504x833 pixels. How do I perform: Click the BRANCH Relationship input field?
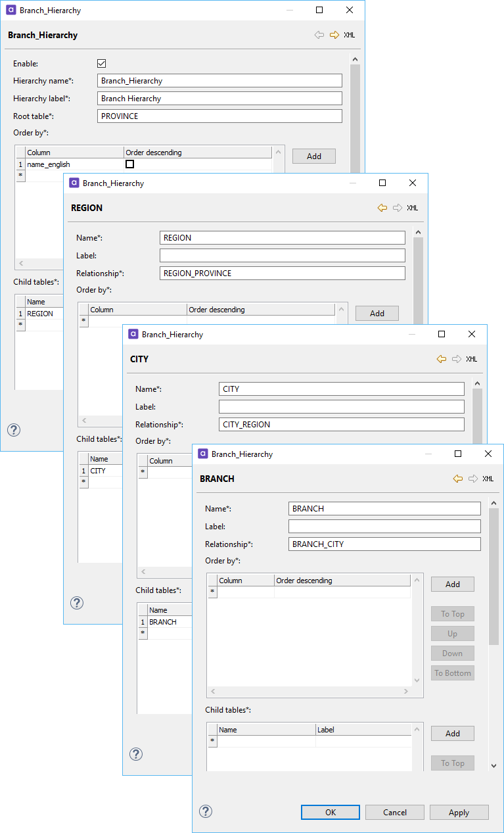click(384, 544)
